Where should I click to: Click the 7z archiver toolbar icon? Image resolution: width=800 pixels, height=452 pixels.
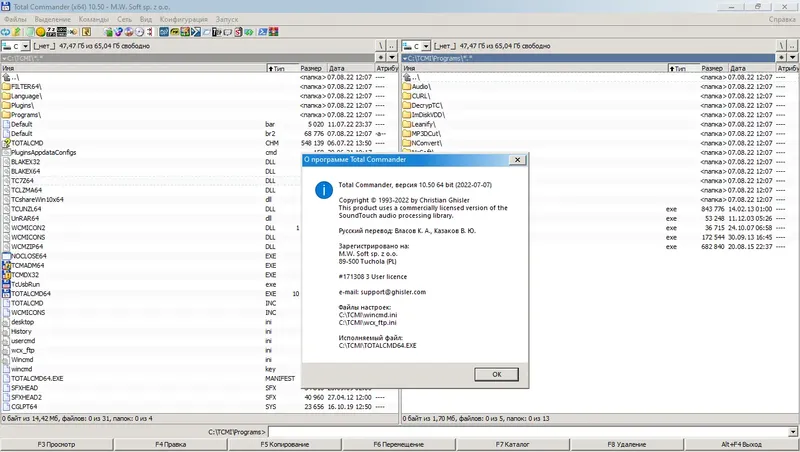coord(51,32)
